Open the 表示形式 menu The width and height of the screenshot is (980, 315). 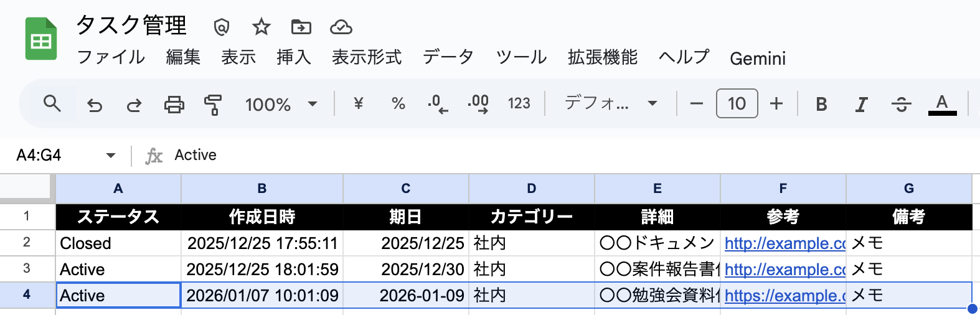367,57
